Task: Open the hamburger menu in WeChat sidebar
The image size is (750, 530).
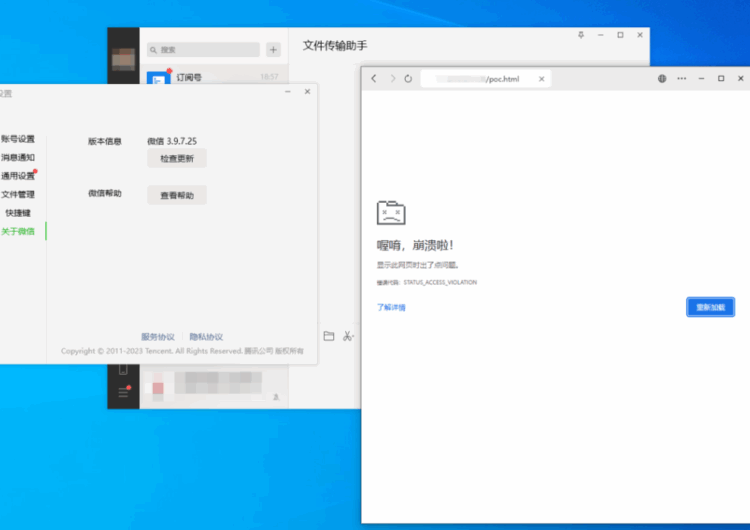Action: (123, 392)
